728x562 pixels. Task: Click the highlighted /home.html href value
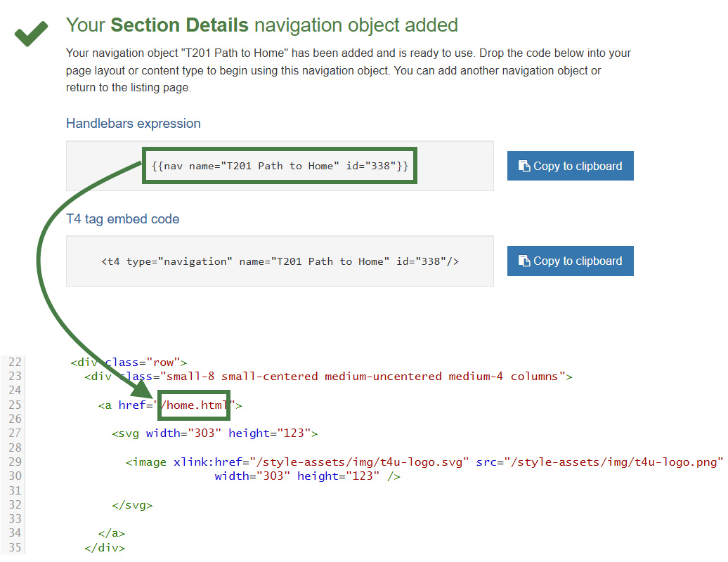[194, 405]
